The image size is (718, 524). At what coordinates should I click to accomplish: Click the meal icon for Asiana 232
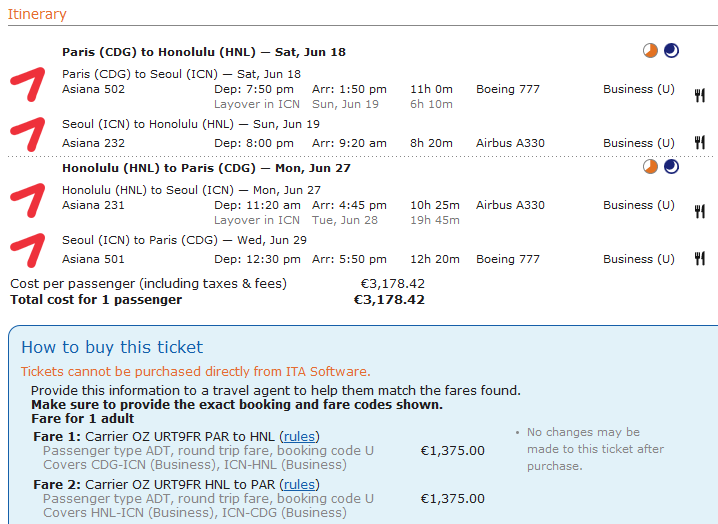(x=699, y=142)
